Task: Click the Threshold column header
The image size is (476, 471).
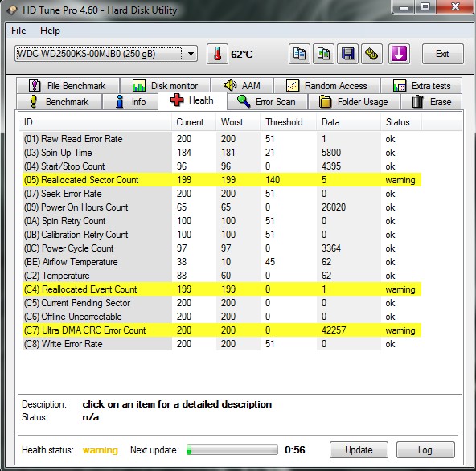Action: 289,122
